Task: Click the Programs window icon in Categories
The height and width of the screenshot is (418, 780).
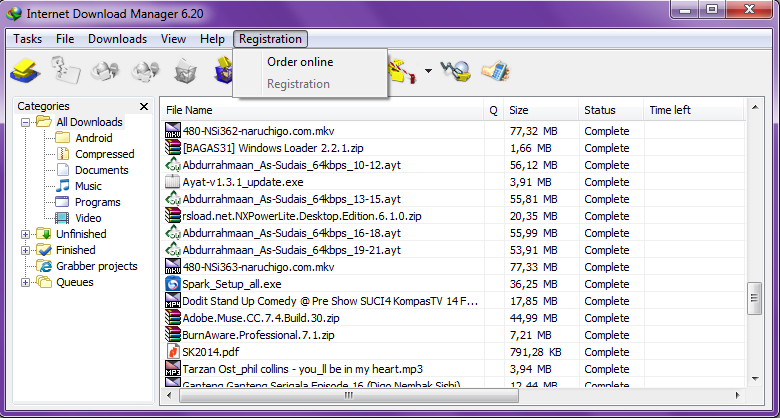Action: (62, 202)
